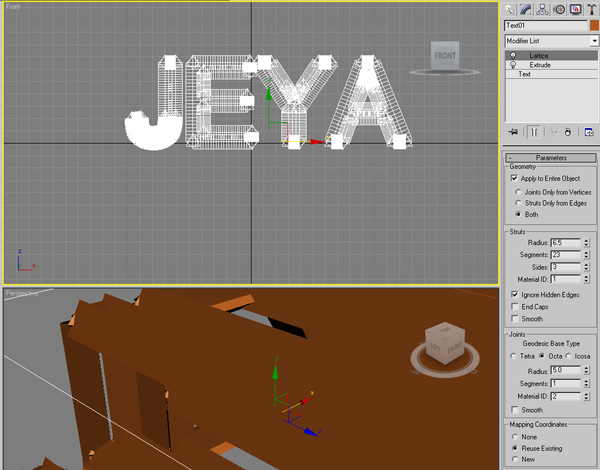
Task: Click Make Unique icon
Action: point(553,132)
